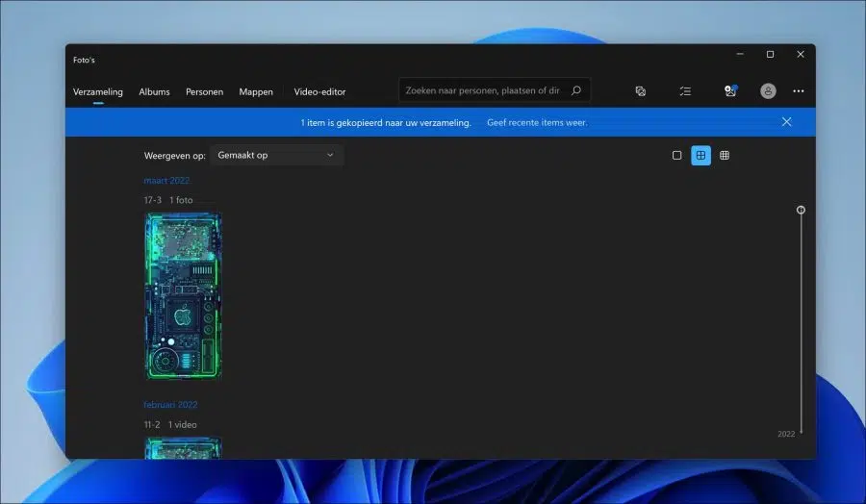866x504 pixels.
Task: Click the Select checklist icon in toolbar
Action: (685, 91)
